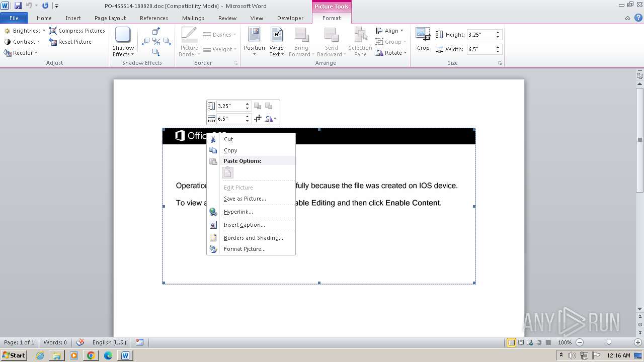Choose Save as Picture from context menu
Image resolution: width=644 pixels, height=362 pixels.
[x=251, y=199]
